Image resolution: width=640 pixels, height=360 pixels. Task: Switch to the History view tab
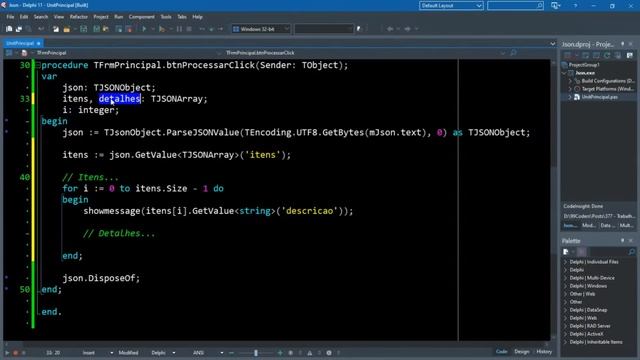click(x=544, y=351)
